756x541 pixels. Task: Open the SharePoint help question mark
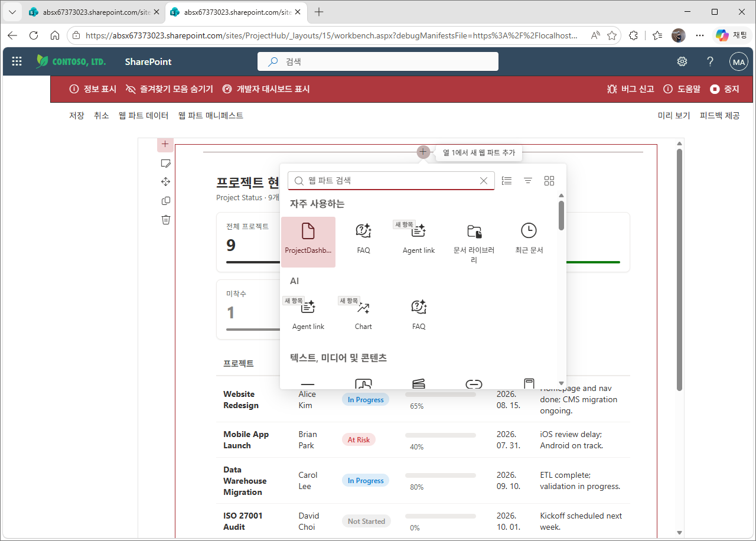pos(711,61)
